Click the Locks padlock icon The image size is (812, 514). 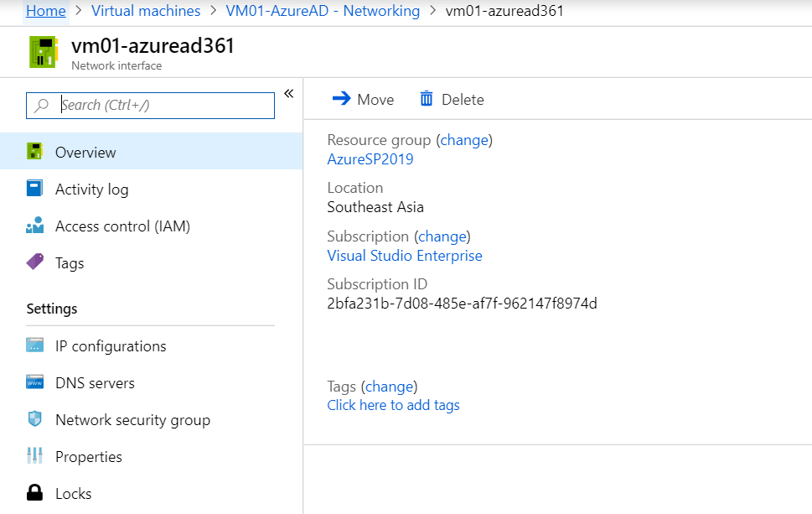click(x=34, y=492)
